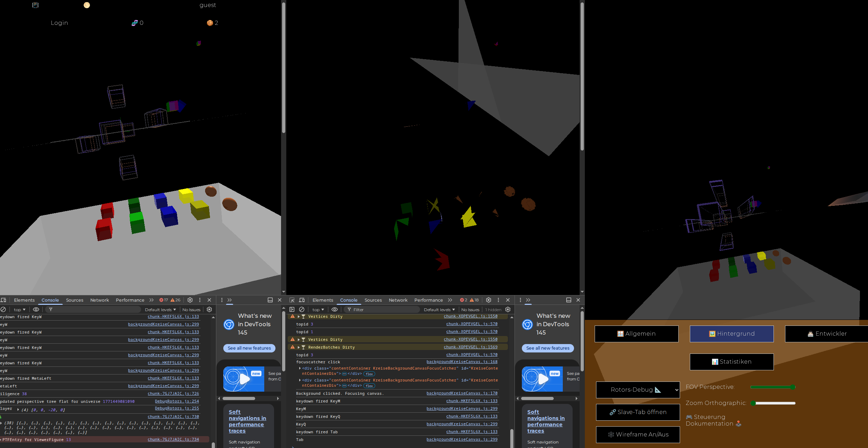Open console settings gear beside '1 hidden'
Viewport: 868px width, 448px height.
pyautogui.click(x=508, y=309)
